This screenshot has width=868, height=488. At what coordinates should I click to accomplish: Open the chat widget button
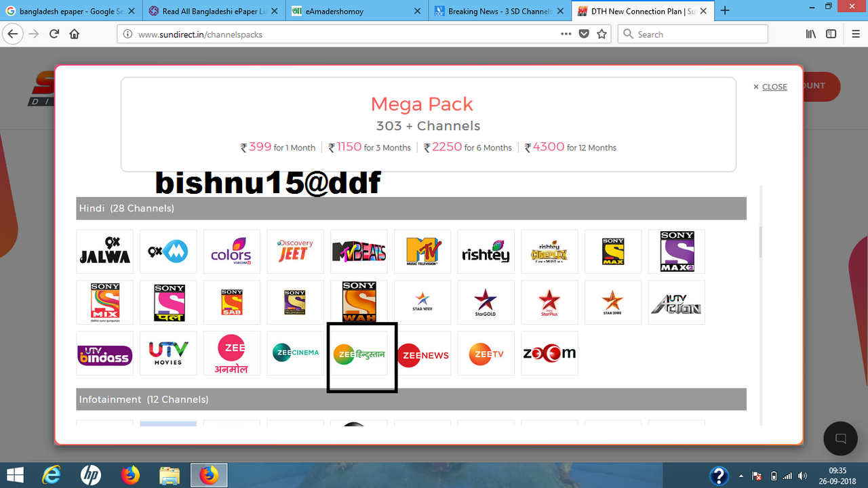[840, 438]
